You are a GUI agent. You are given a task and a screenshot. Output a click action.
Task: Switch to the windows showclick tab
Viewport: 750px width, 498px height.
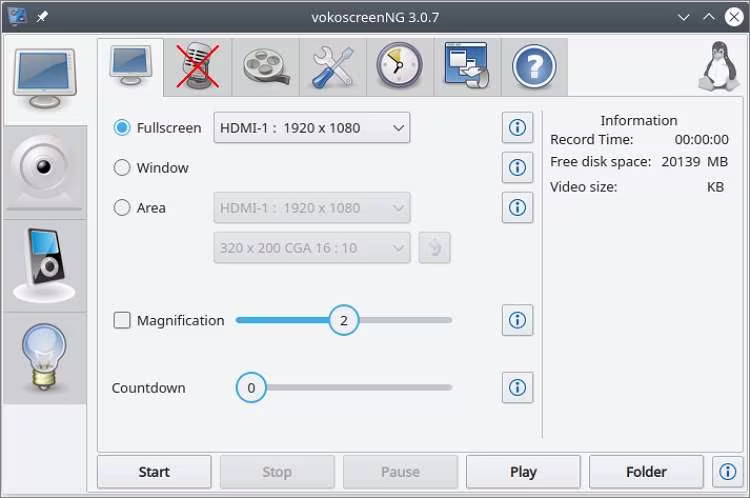[467, 67]
